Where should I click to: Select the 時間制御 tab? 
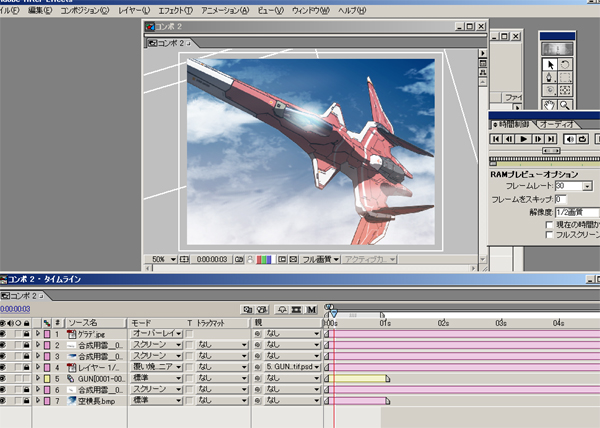(x=513, y=124)
